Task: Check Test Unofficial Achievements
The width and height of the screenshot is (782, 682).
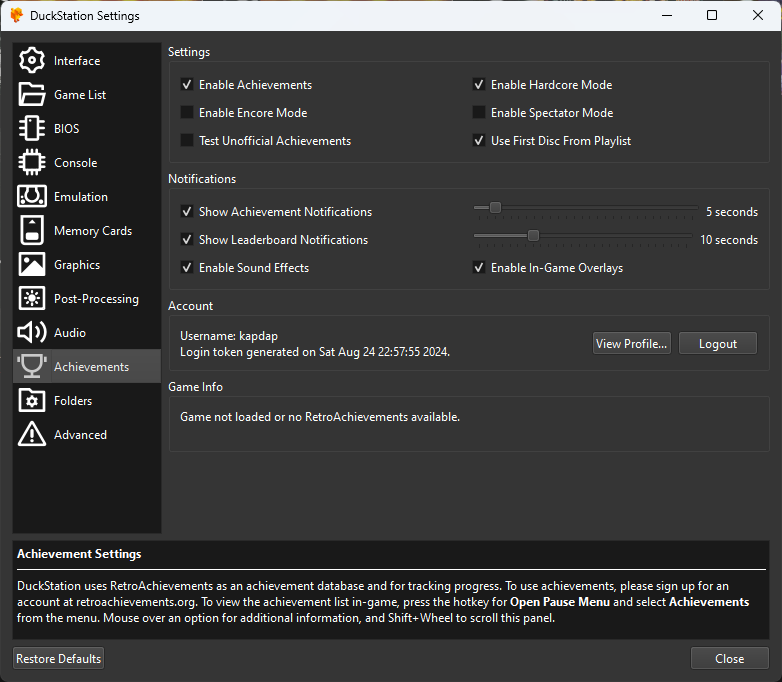Action: 187,141
